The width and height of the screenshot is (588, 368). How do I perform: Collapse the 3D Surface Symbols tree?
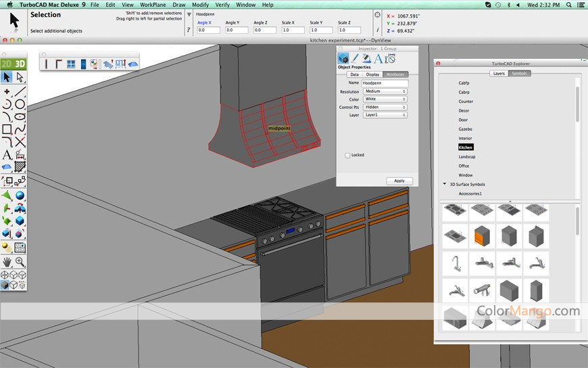point(445,184)
